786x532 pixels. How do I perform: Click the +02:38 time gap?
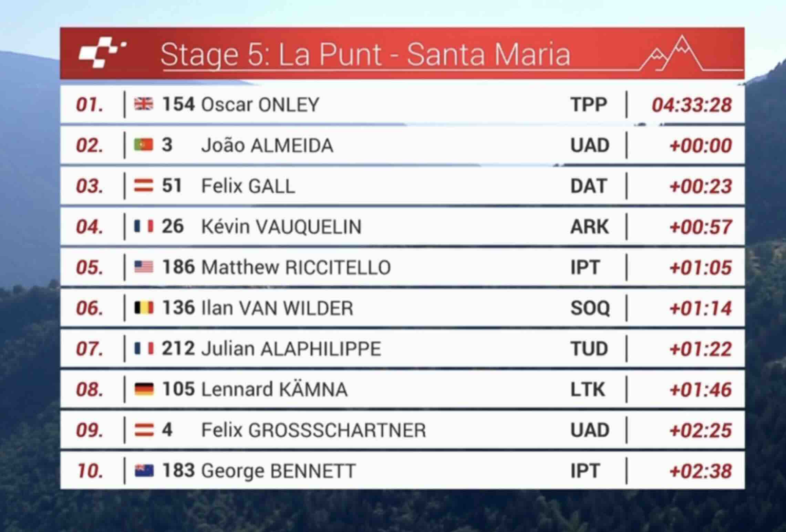[x=700, y=471]
